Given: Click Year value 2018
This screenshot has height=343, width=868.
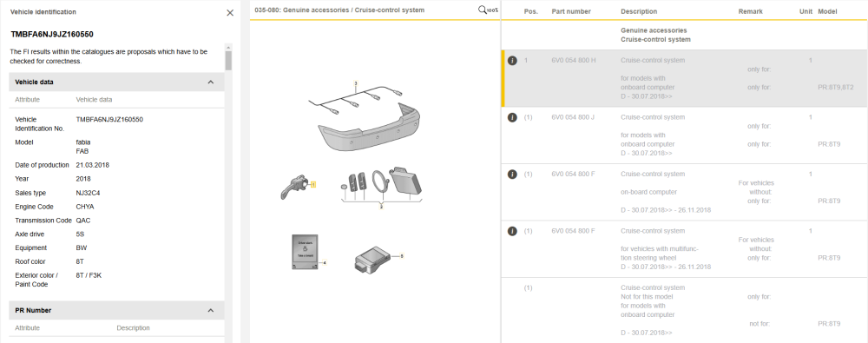Looking at the screenshot, I should pos(83,179).
